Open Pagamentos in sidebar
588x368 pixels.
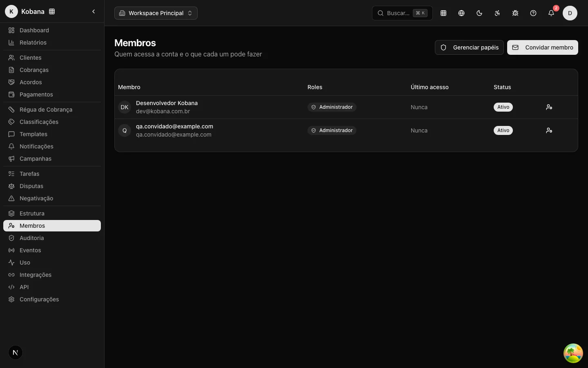tap(52, 94)
